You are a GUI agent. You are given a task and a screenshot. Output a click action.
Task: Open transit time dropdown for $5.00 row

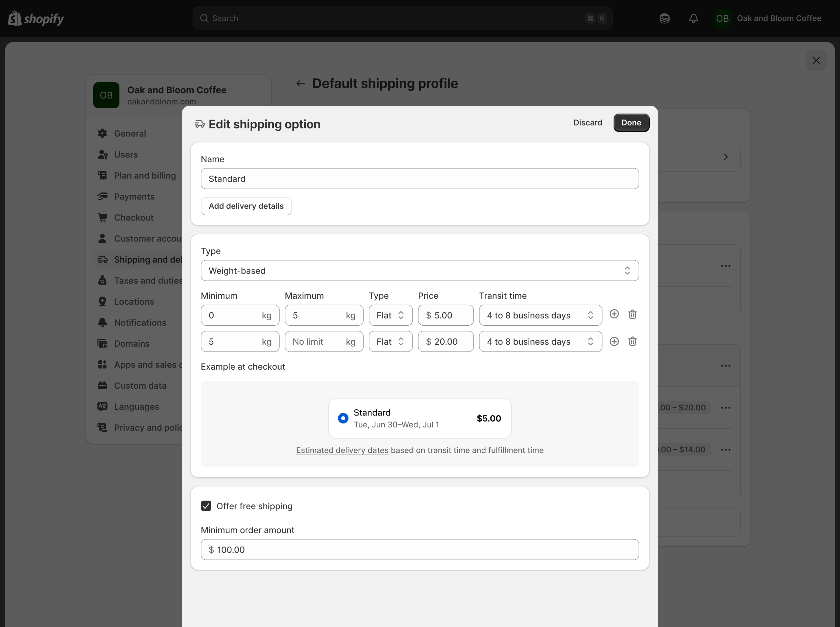click(x=540, y=315)
